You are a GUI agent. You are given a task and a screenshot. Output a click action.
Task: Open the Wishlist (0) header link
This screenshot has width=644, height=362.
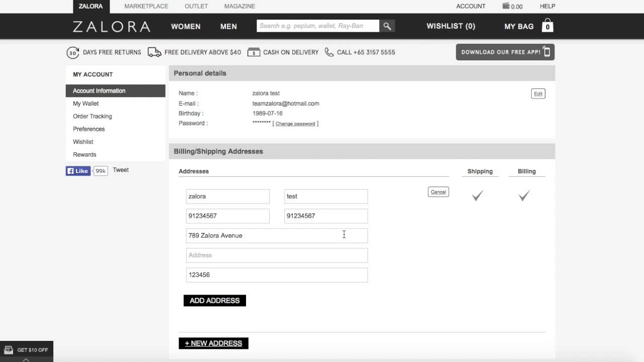(451, 26)
